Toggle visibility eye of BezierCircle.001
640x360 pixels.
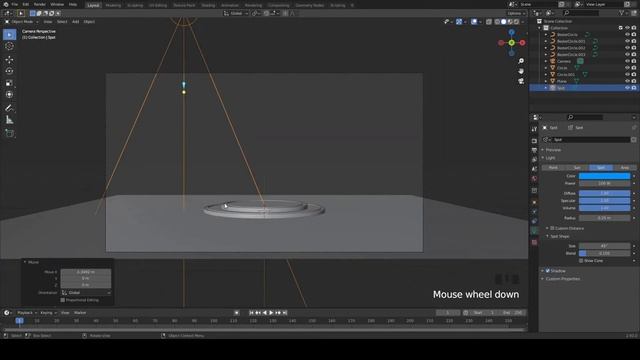(x=627, y=41)
